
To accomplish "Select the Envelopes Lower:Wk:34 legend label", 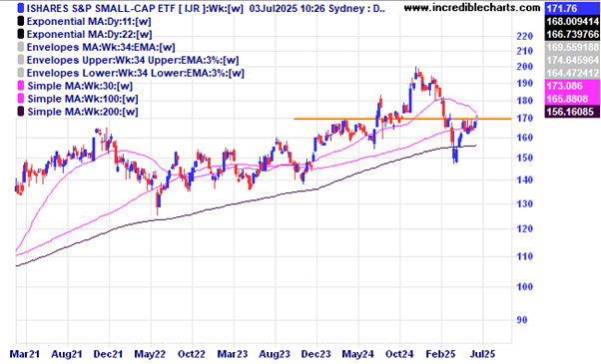I will click(x=136, y=73).
